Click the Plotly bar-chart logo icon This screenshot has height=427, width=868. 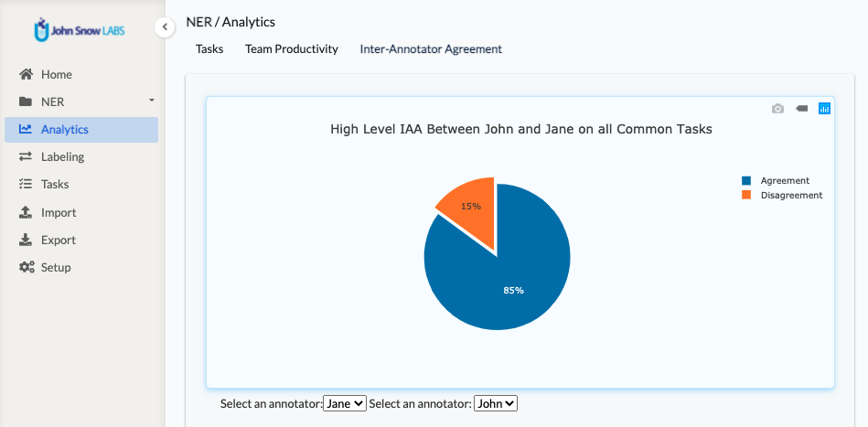click(824, 109)
